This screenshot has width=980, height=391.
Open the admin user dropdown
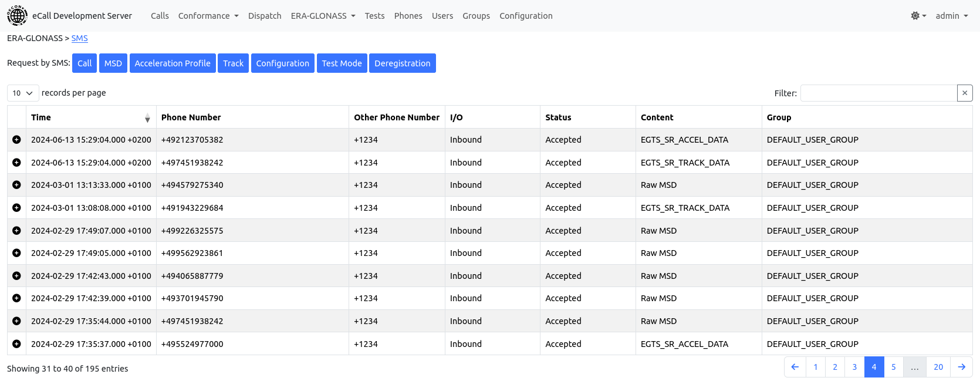click(x=951, y=16)
